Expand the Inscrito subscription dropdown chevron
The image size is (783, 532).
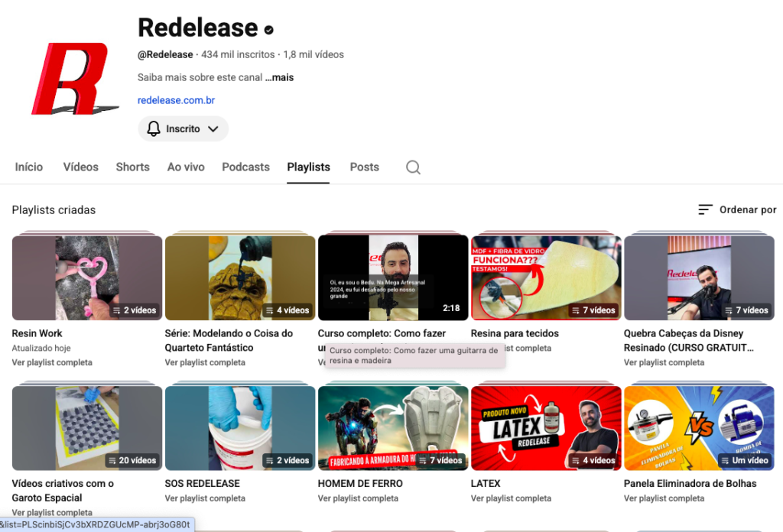213,129
